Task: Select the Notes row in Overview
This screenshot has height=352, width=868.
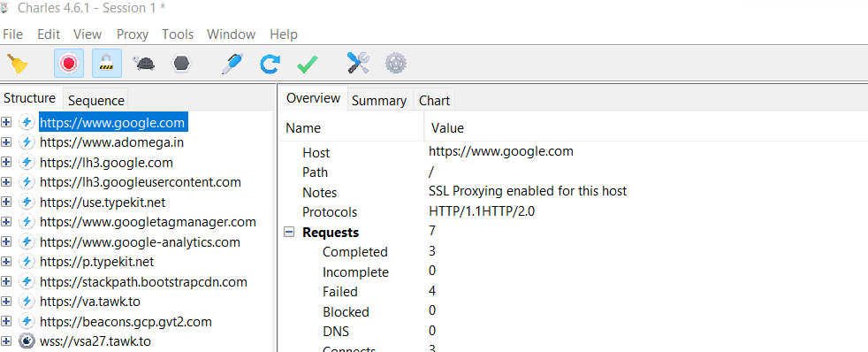Action: 574,192
